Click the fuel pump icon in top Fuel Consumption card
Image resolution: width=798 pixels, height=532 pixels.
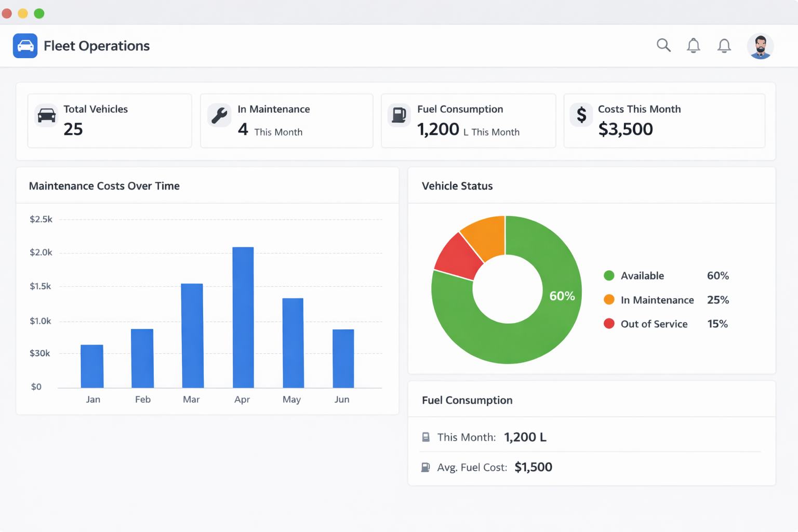[x=399, y=115]
